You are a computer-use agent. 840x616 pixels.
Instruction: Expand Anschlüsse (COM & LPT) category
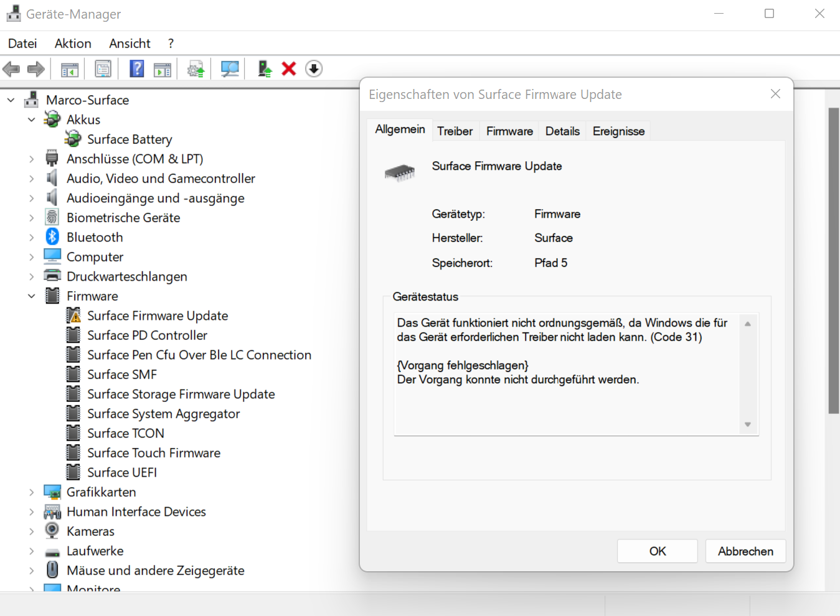pos(32,159)
